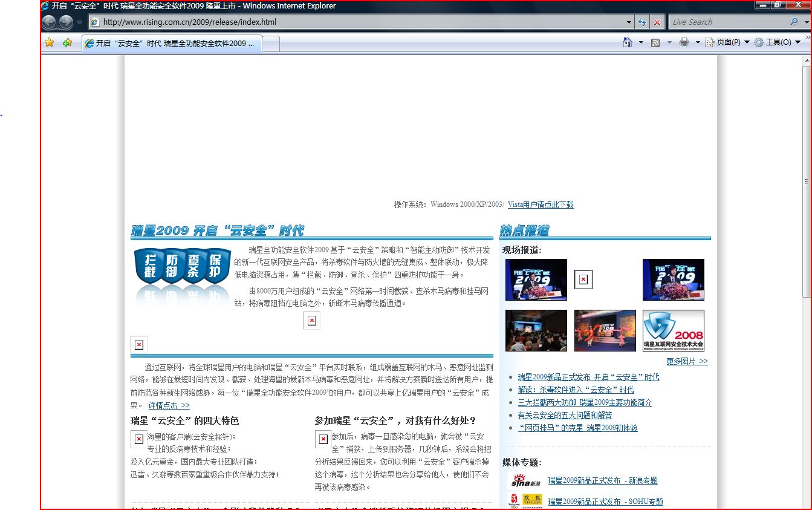Open “网页挂马”的克星 瑞星2009初体验 link
The width and height of the screenshot is (812, 510).
tap(577, 428)
